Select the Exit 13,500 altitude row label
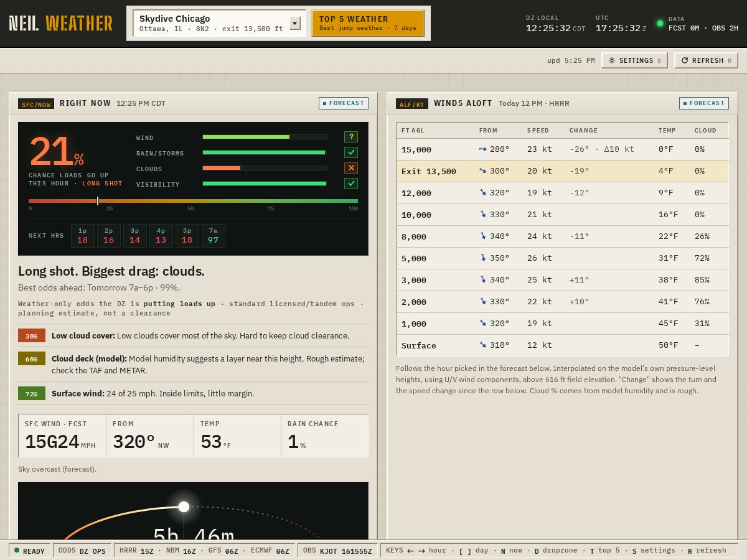The width and height of the screenshot is (747, 560). tap(429, 171)
